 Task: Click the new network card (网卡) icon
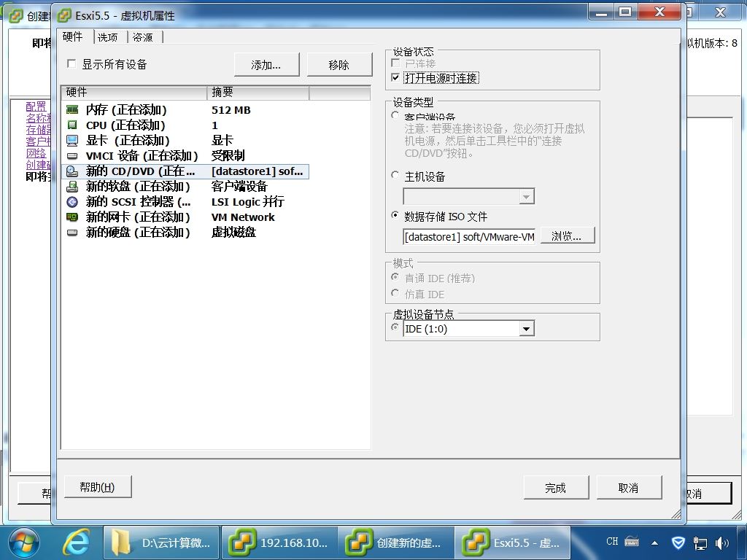(x=72, y=217)
